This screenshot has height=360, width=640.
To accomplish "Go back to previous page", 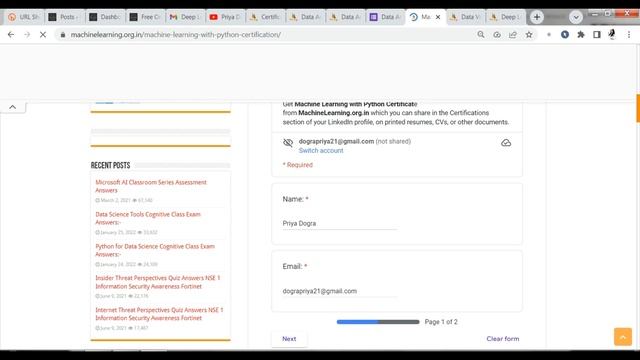I will [x=11, y=35].
